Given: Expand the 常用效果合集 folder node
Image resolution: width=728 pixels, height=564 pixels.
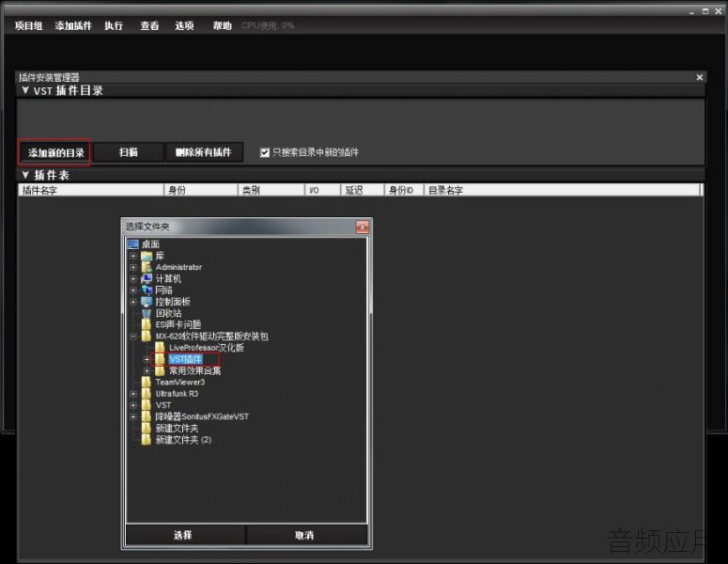Looking at the screenshot, I should (147, 370).
